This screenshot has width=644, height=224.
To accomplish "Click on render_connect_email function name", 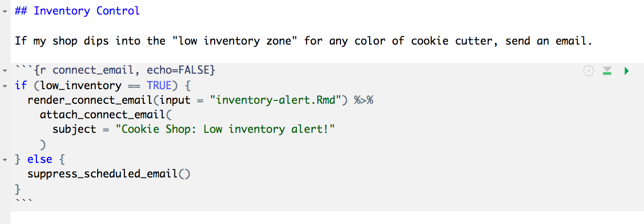I will [90, 100].
